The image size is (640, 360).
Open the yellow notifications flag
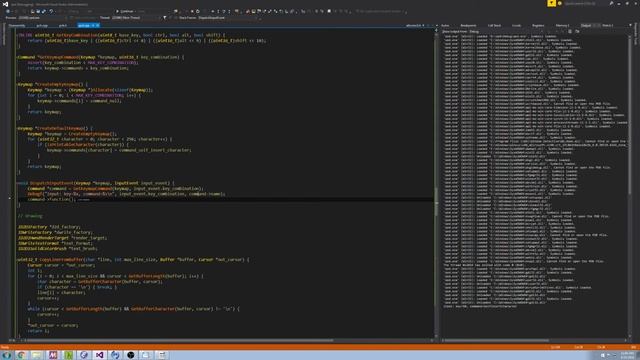click(x=551, y=3)
